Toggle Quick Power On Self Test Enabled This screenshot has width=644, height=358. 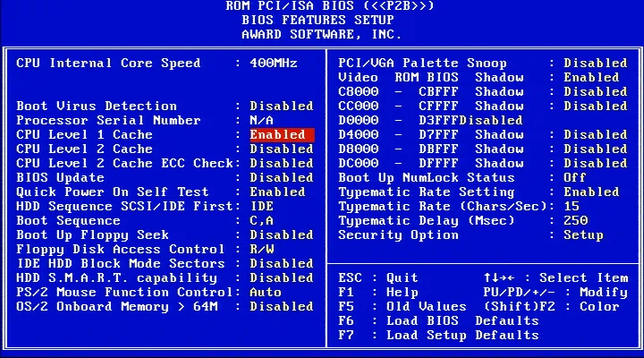pos(277,192)
